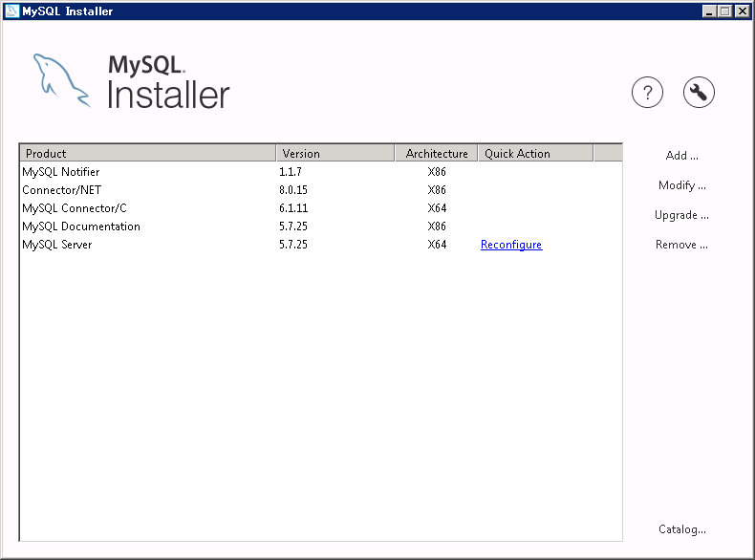Open the Upgrade... option
This screenshot has width=755, height=560.
[681, 215]
